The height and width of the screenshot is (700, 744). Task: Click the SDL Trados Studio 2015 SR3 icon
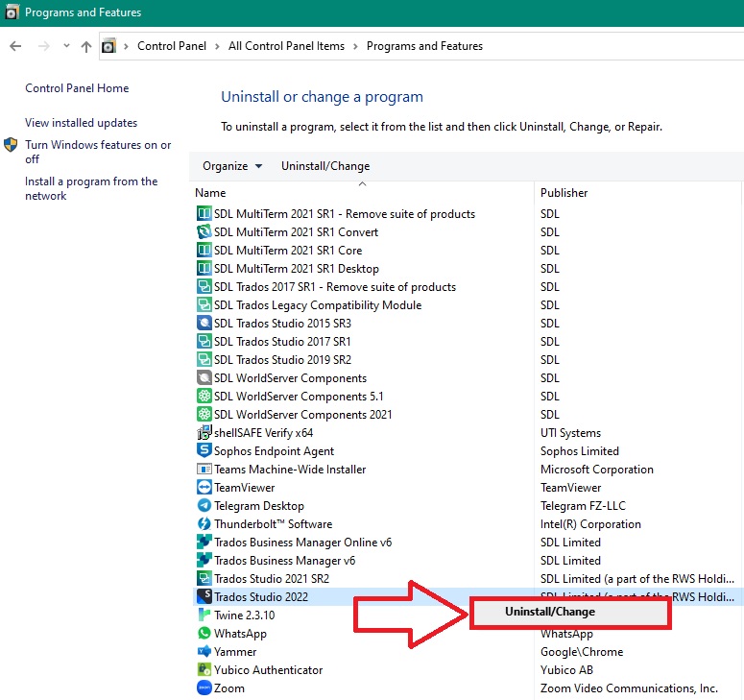pos(204,324)
